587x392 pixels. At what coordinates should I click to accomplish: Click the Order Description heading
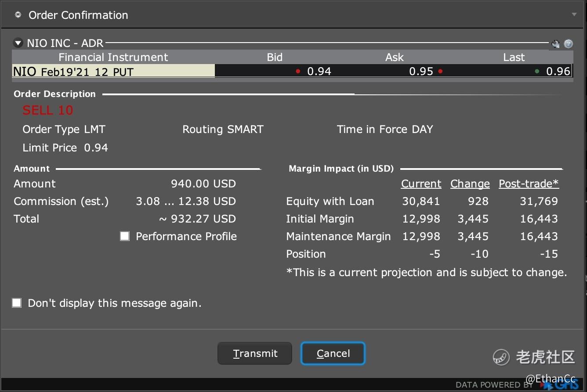(x=54, y=94)
